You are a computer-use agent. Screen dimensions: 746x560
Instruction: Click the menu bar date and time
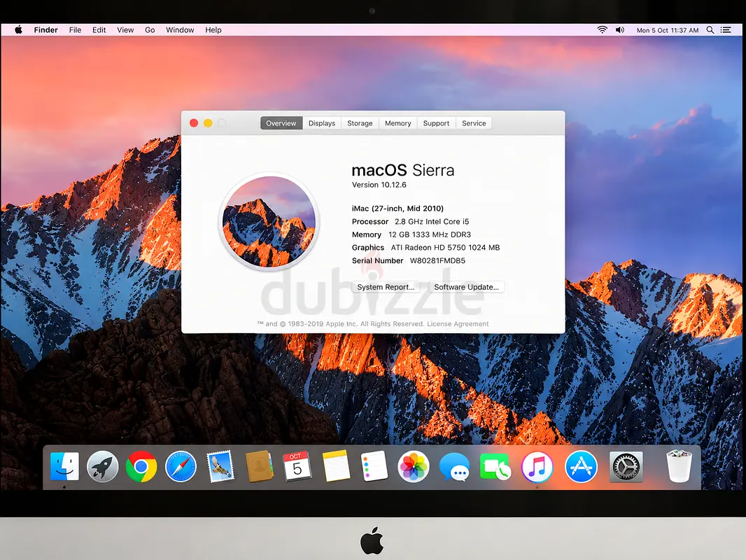[x=668, y=30]
